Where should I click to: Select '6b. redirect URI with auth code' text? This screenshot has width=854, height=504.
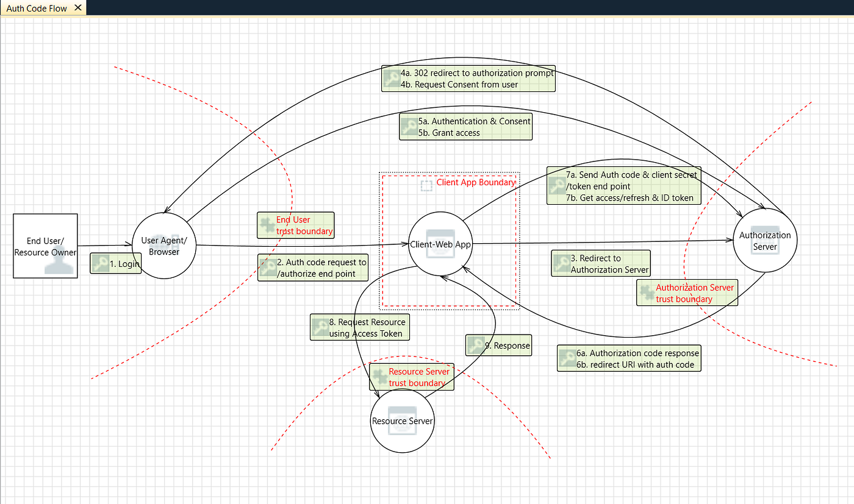coord(636,365)
